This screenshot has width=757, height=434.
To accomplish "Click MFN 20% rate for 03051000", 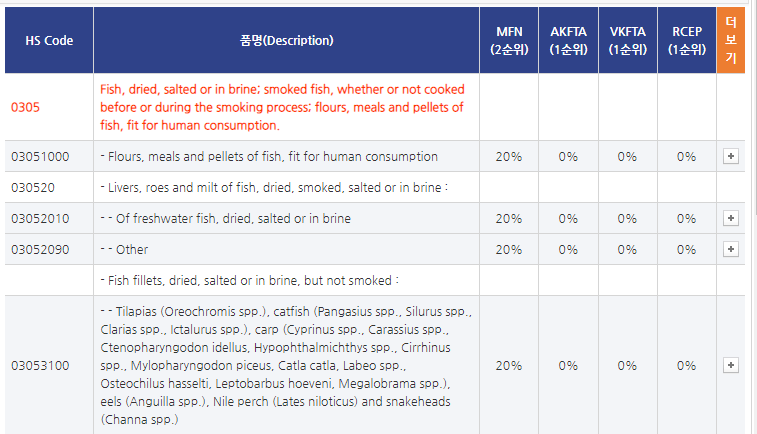I will [x=509, y=156].
